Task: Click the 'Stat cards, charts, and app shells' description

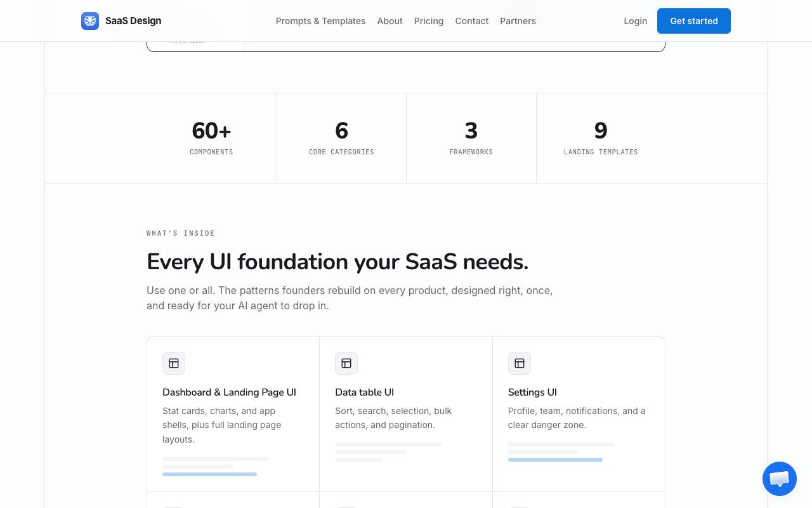Action: tap(222, 425)
